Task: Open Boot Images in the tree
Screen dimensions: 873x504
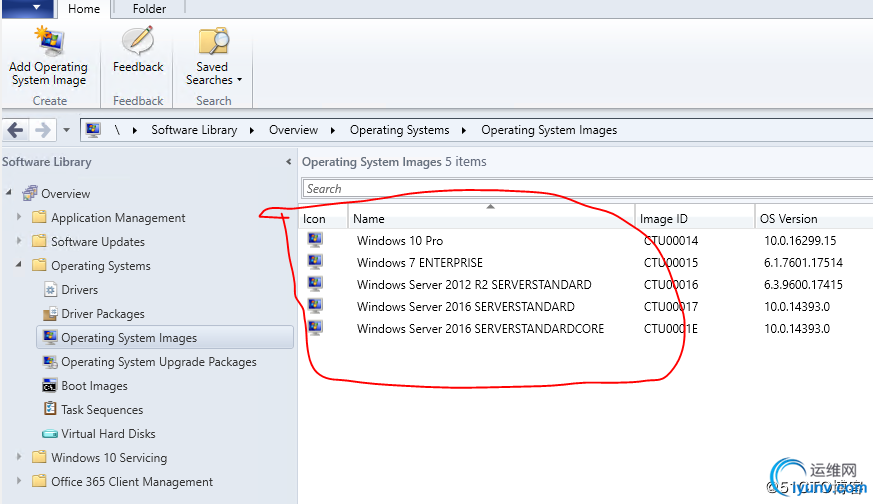Action: (x=94, y=385)
